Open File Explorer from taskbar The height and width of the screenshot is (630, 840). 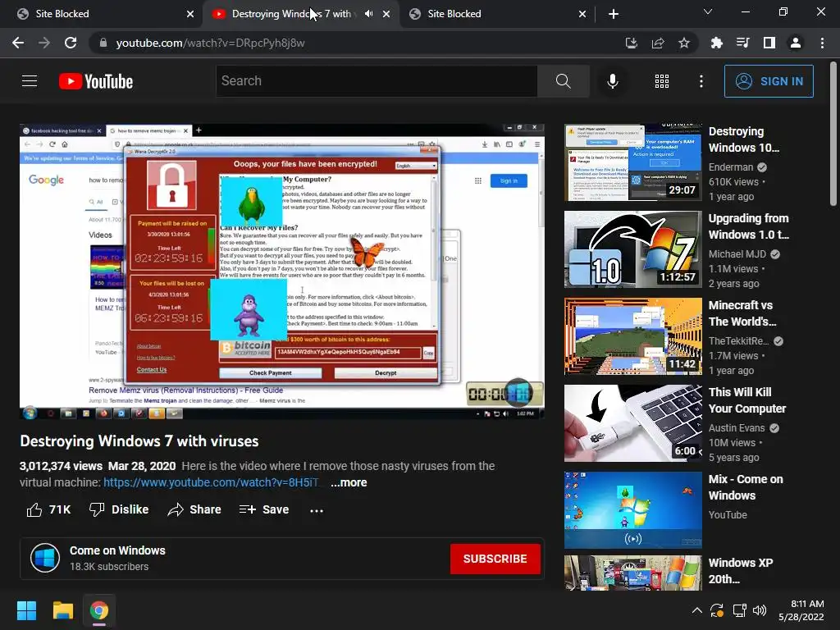62,610
